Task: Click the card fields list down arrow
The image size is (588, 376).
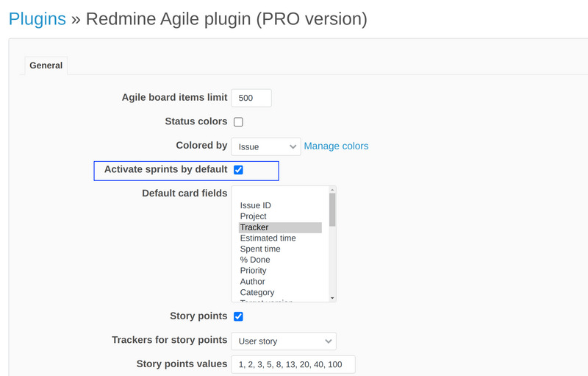Action: pos(332,298)
